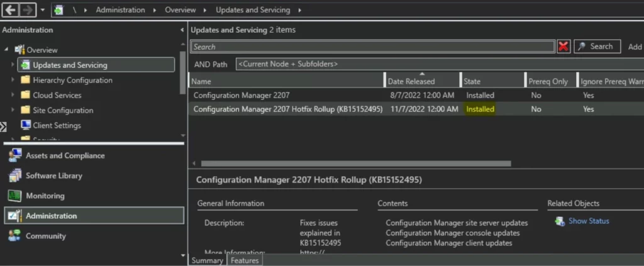Click the horizontal scrollbar of the list
The width and height of the screenshot is (644, 266).
(x=356, y=163)
